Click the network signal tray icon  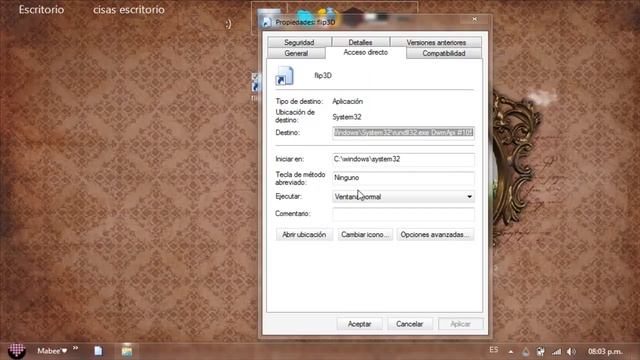point(556,351)
